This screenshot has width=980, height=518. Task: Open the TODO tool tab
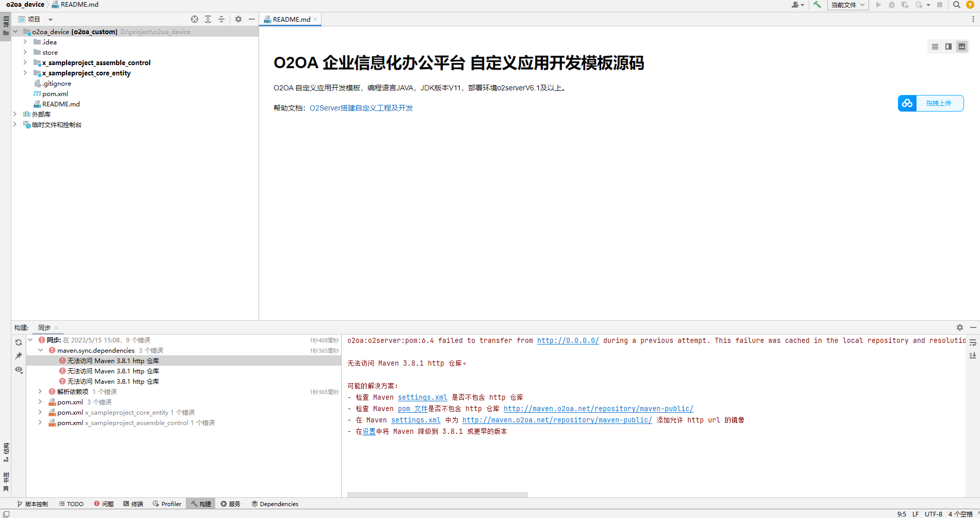click(71, 504)
